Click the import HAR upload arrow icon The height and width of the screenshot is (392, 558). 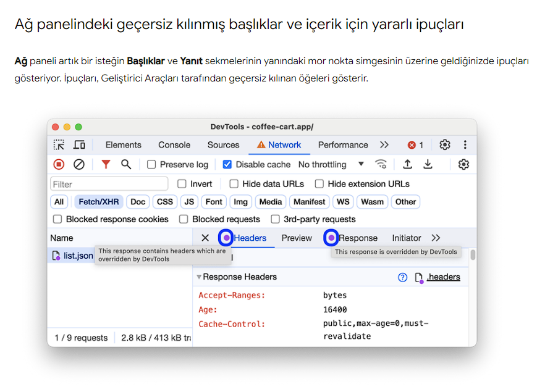pos(407,164)
